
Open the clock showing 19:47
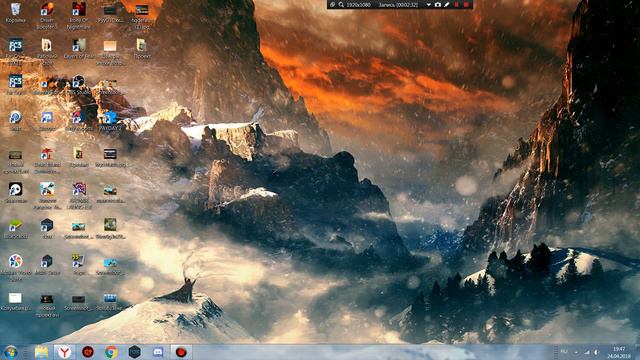point(619,352)
